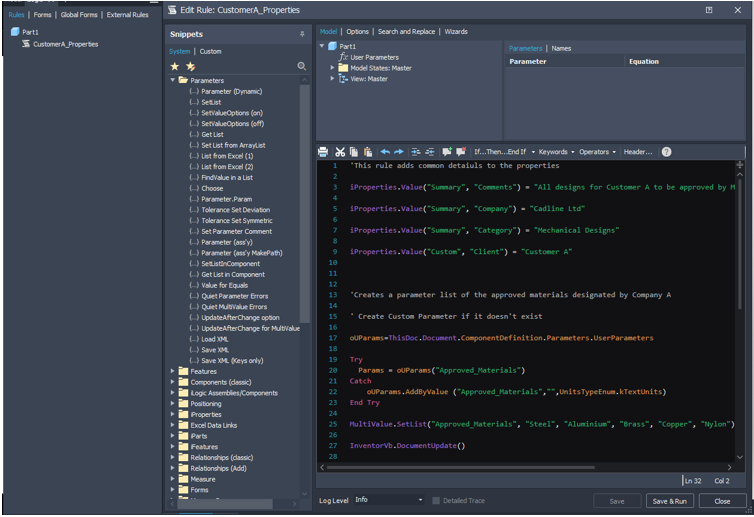Expand the Measure snippet folder
754x517 pixels.
[173, 479]
